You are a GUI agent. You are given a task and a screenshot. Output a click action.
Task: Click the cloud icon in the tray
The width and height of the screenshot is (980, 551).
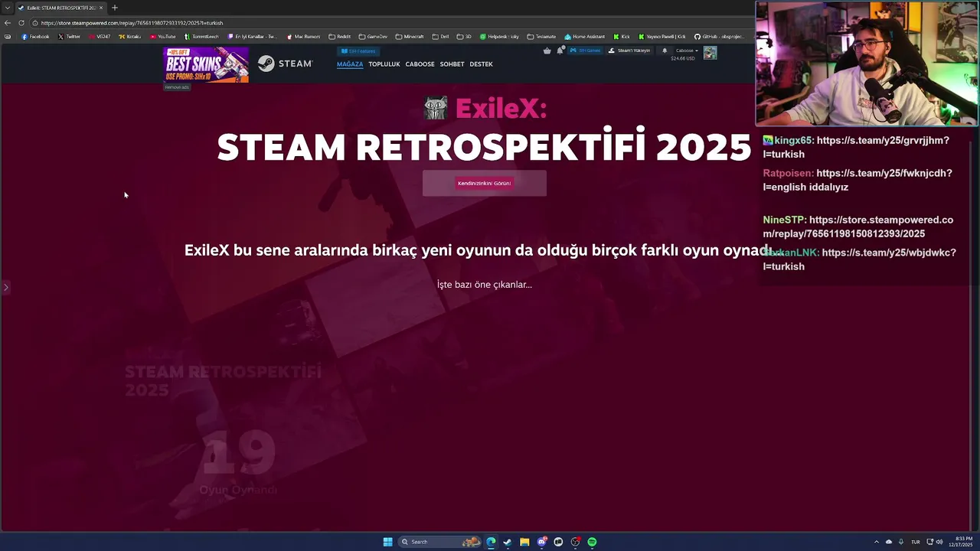click(x=889, y=542)
